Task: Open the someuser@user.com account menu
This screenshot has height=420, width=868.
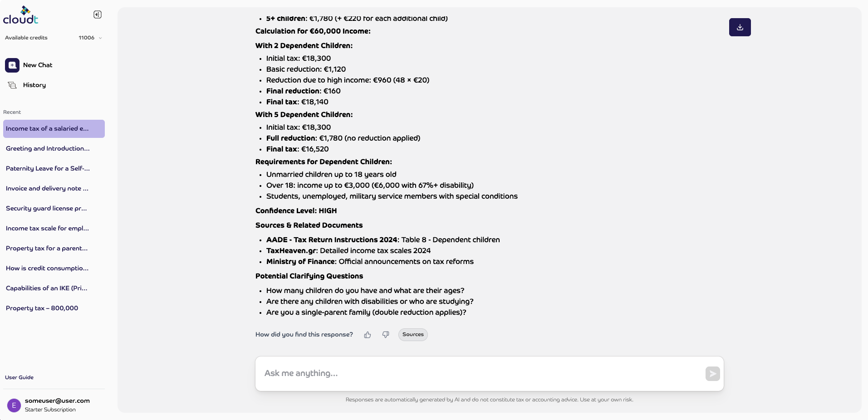Action: [57, 401]
